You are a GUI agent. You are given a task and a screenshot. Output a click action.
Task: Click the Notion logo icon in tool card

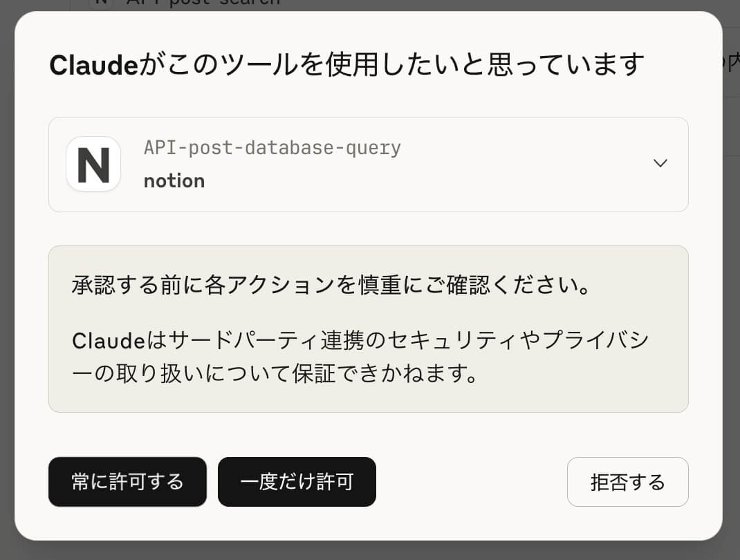point(93,164)
